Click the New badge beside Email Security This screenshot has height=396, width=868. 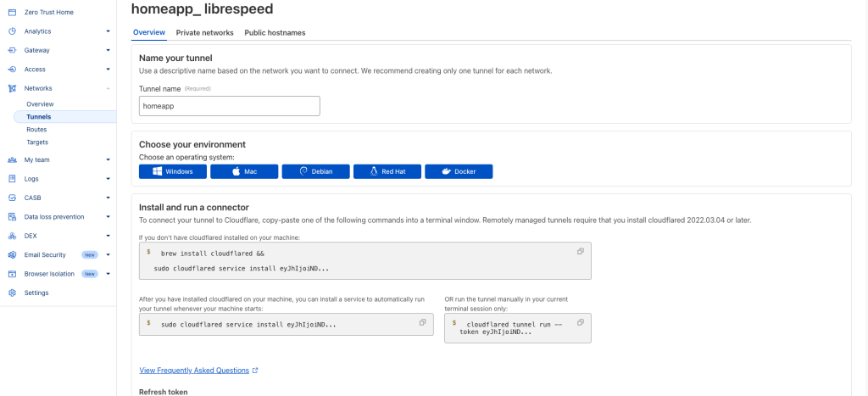(x=90, y=254)
